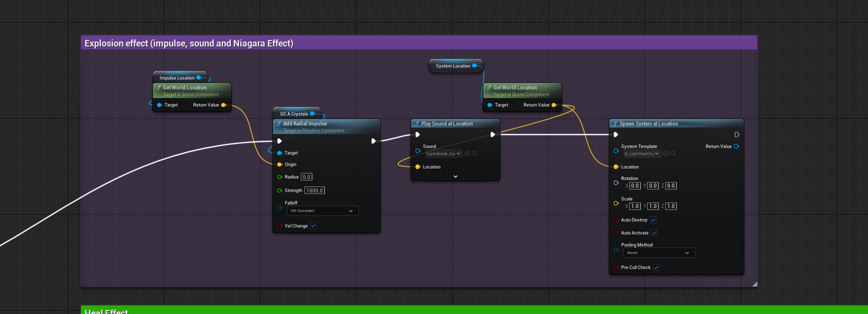
Task: Use selected asset for Sound
Action: (x=468, y=153)
